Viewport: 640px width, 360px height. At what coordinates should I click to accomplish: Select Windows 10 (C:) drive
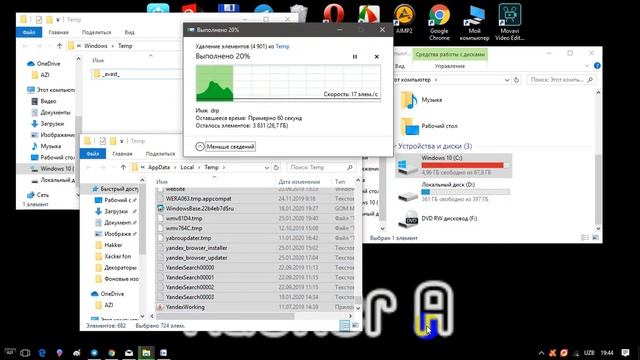[453, 165]
